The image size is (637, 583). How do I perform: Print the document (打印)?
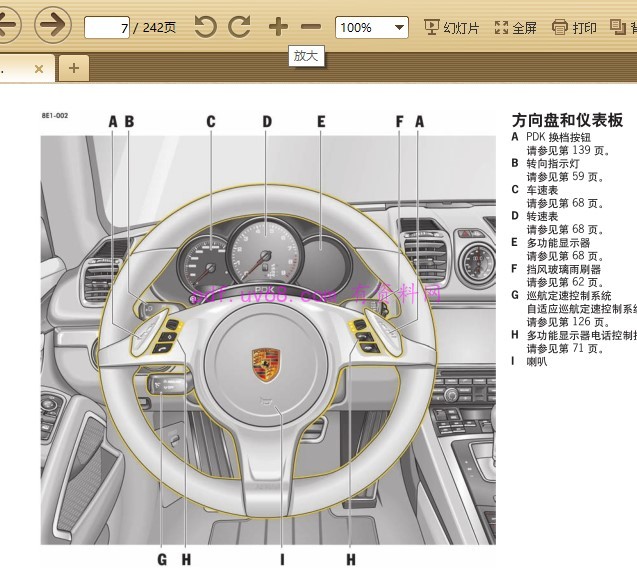[575, 27]
